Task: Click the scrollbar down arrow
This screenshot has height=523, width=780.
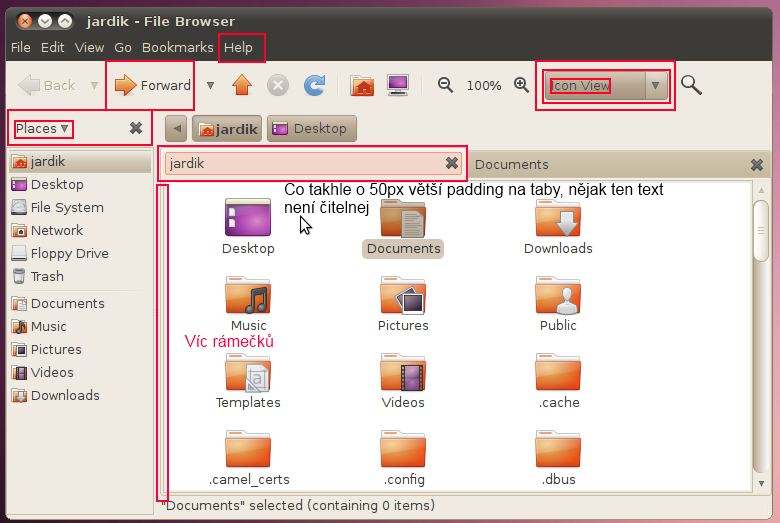Action: 761,483
